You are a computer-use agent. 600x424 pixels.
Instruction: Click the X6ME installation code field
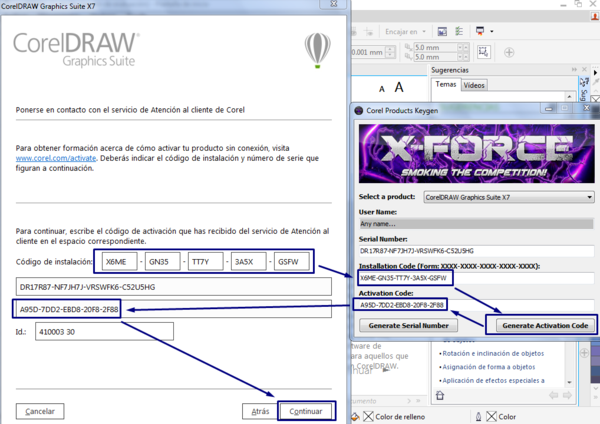(x=119, y=262)
